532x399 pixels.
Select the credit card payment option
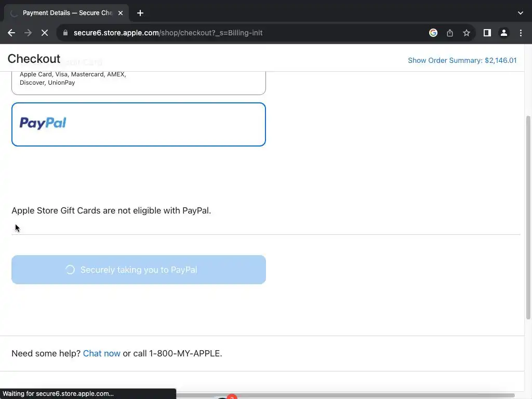[x=138, y=83]
